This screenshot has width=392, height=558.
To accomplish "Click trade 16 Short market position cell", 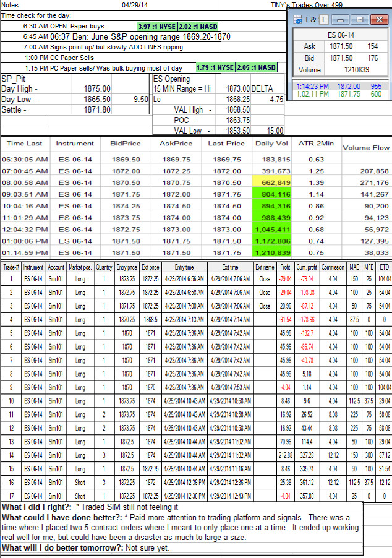I will click(x=80, y=483).
